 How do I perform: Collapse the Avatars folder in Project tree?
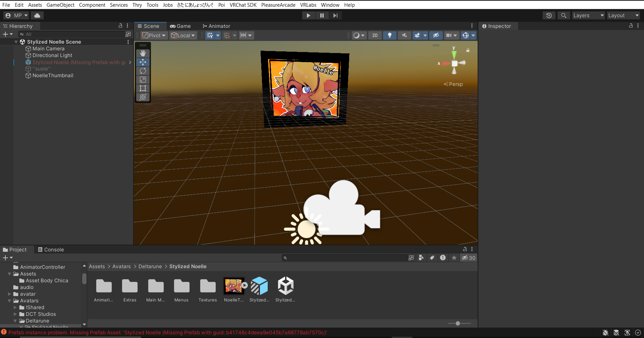click(9, 301)
